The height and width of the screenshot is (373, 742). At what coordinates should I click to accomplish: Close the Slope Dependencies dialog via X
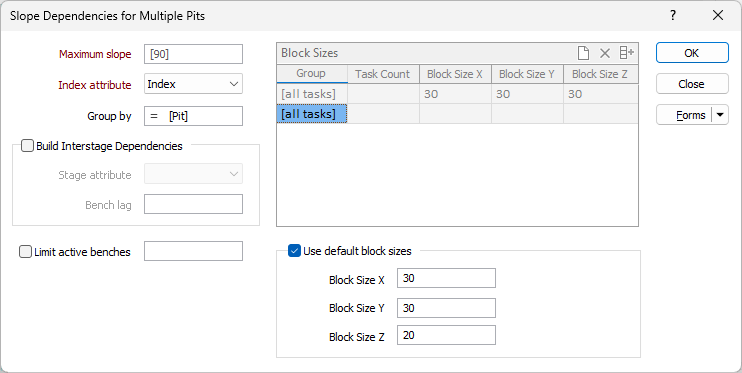[x=718, y=15]
